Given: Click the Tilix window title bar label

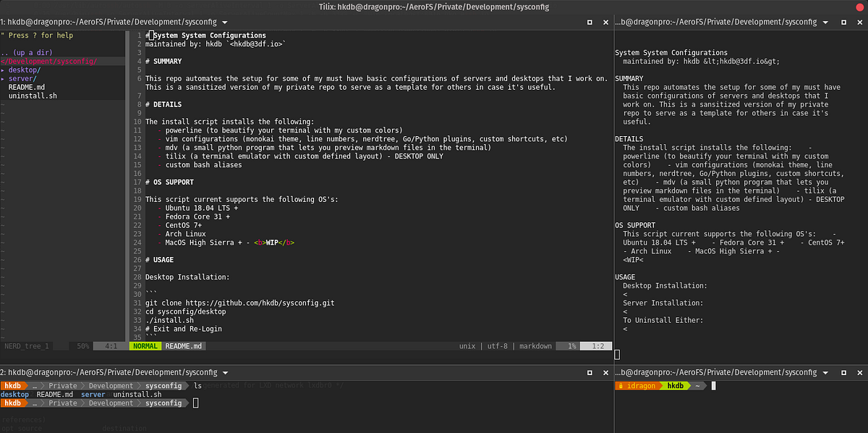Looking at the screenshot, I should tap(434, 7).
